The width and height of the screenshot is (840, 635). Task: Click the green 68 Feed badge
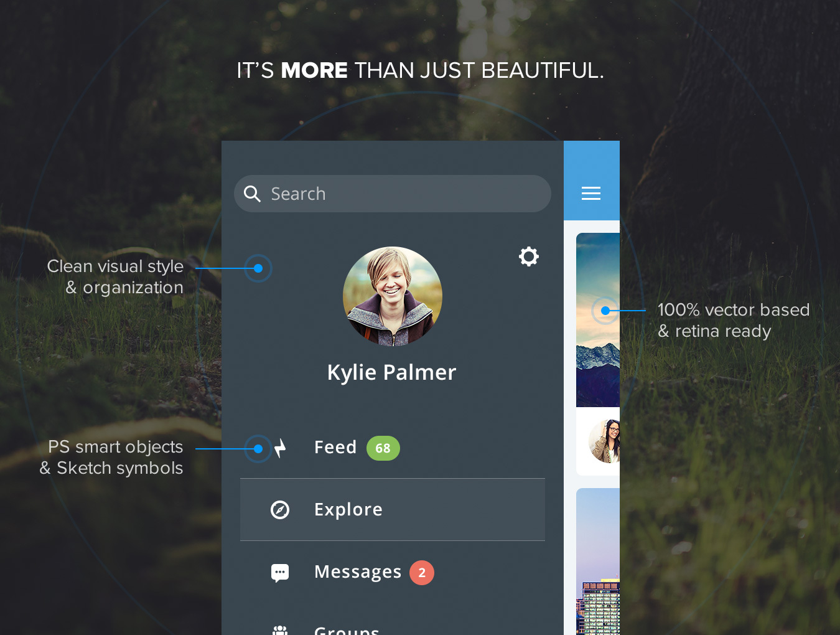pyautogui.click(x=383, y=448)
